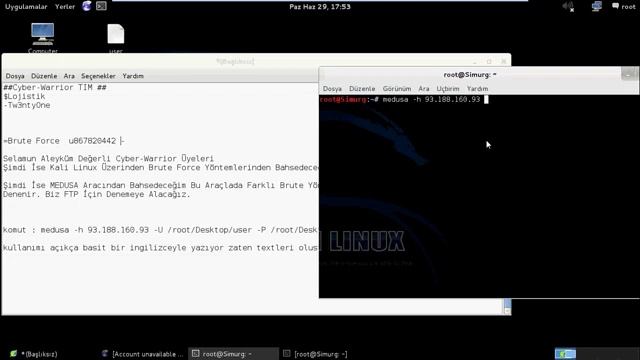Image resolution: width=640 pixels, height=360 pixels.
Task: Open Yardım menu in terminal window
Action: (x=477, y=89)
